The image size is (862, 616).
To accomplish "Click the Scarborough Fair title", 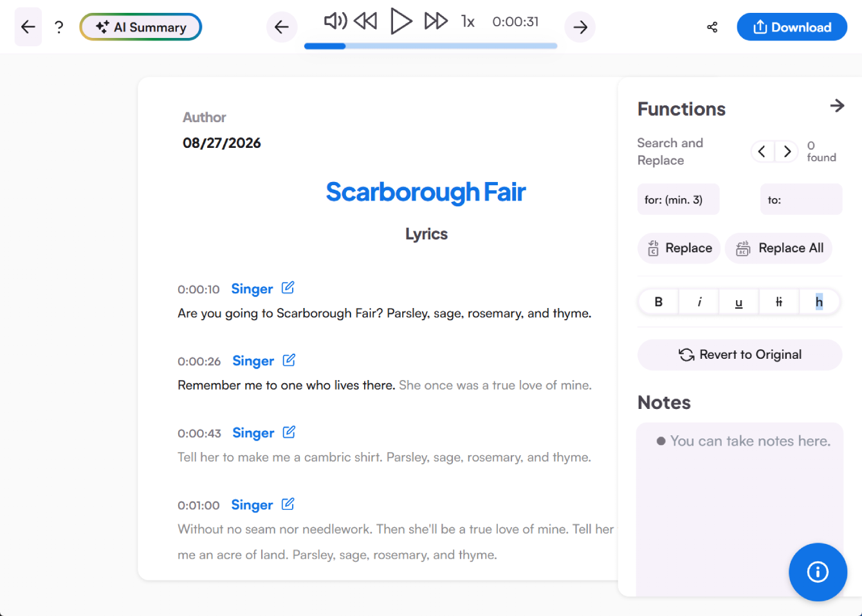I will 426,192.
